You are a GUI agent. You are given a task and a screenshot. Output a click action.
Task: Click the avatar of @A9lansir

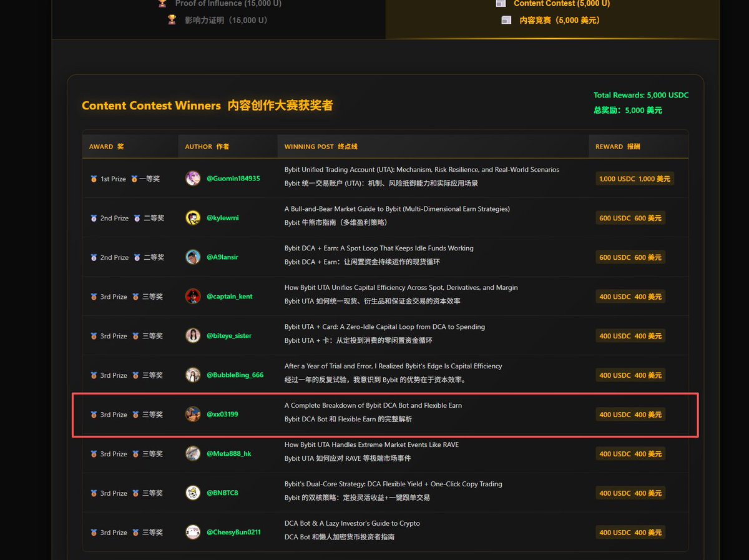193,257
